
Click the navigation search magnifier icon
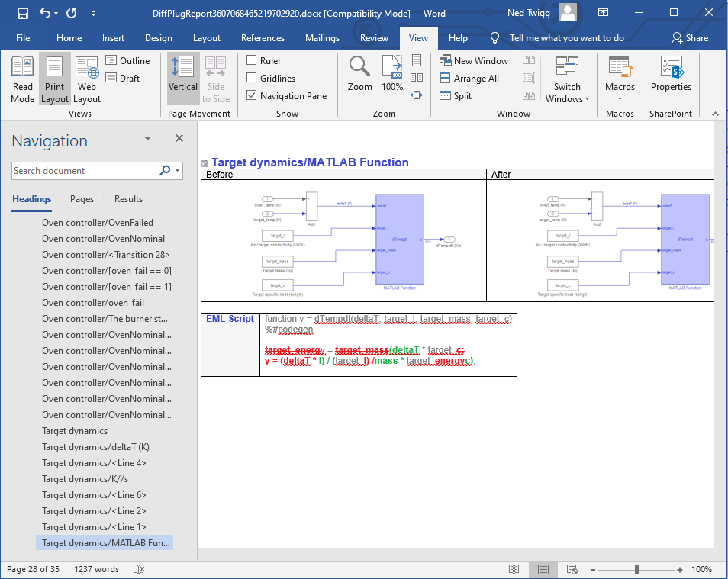(x=165, y=170)
